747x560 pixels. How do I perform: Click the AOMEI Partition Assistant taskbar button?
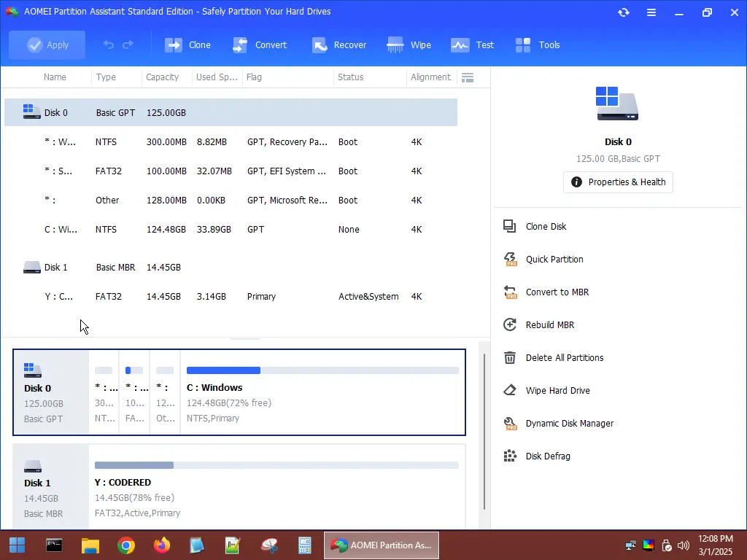click(x=382, y=545)
